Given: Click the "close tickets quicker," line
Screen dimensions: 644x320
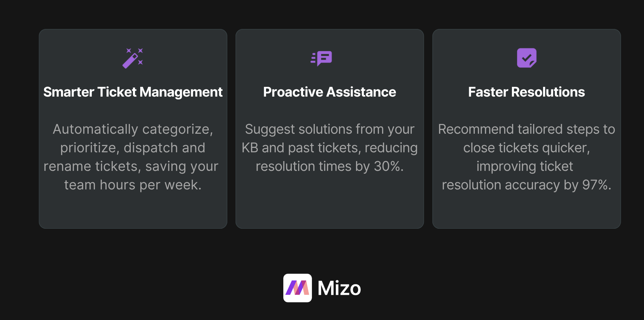Looking at the screenshot, I should [x=526, y=148].
